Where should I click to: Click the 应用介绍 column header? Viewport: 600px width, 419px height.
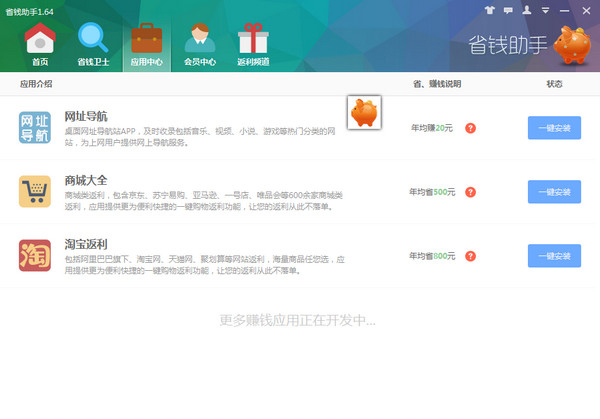(36, 84)
